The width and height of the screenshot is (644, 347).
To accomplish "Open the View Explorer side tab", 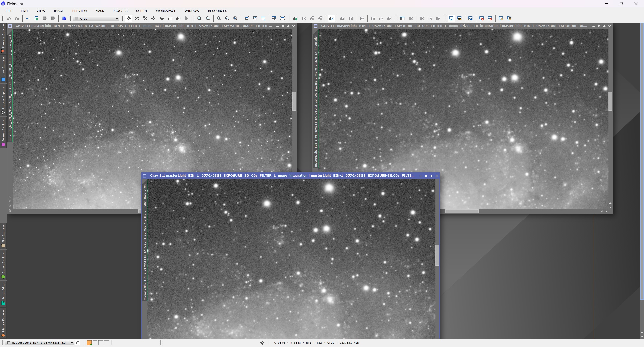I will pos(3,69).
